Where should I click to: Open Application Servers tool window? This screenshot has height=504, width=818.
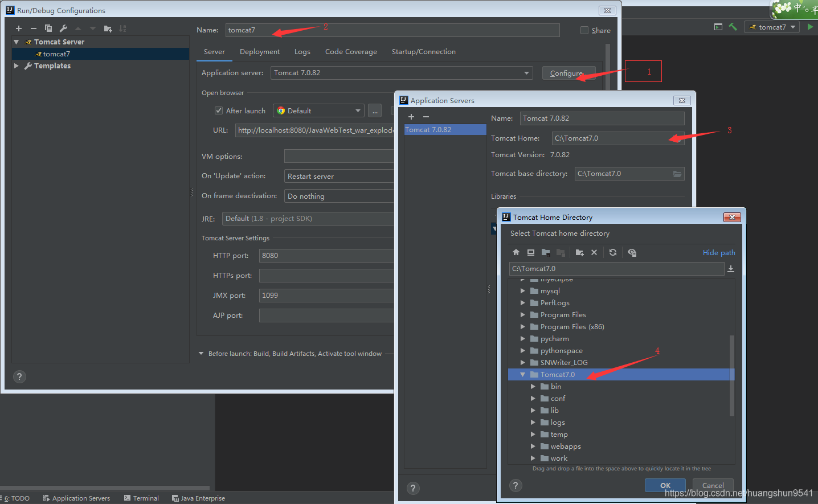point(76,498)
